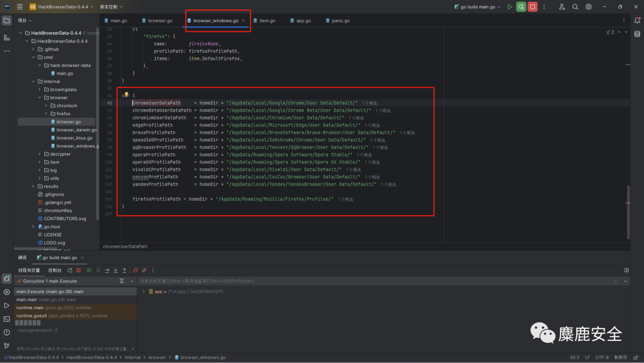Click the internal breadcrumb at bottom
The image size is (644, 363).
[132, 357]
